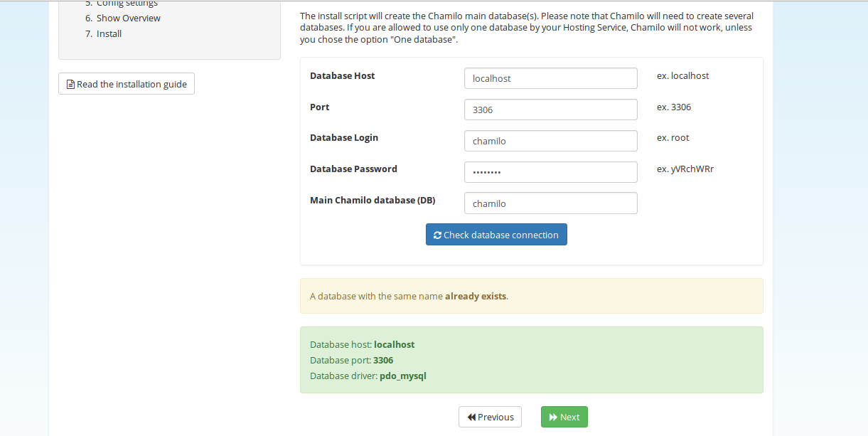
Task: Click the Database Password label
Action: [x=353, y=169]
